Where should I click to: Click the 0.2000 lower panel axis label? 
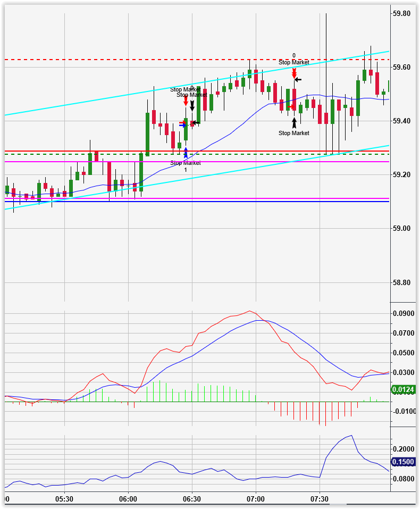pos(404,449)
